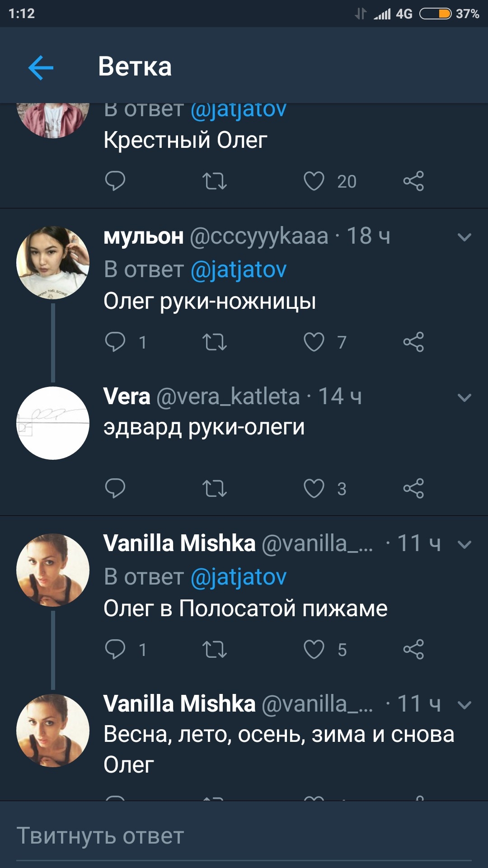Expand options for Vera's tweet

[x=465, y=398]
